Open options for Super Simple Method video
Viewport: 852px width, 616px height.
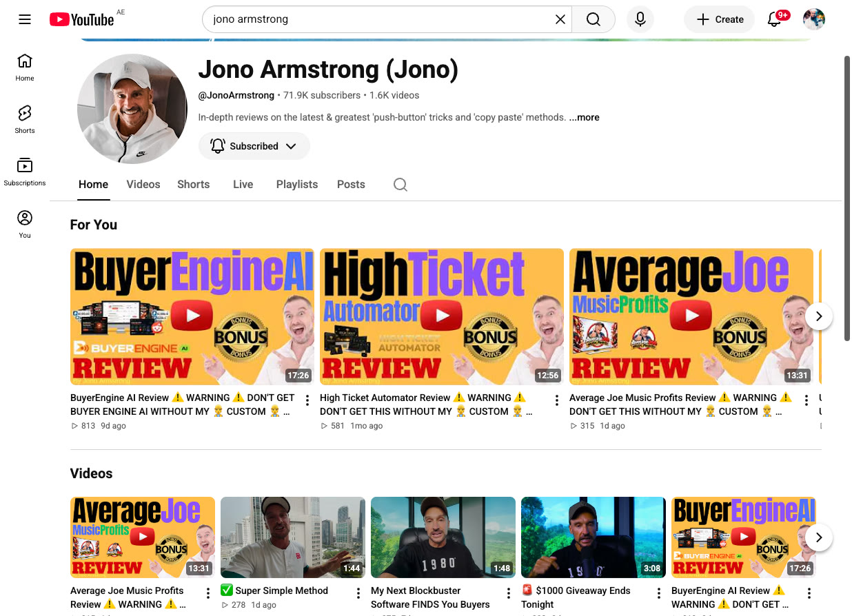click(x=358, y=593)
